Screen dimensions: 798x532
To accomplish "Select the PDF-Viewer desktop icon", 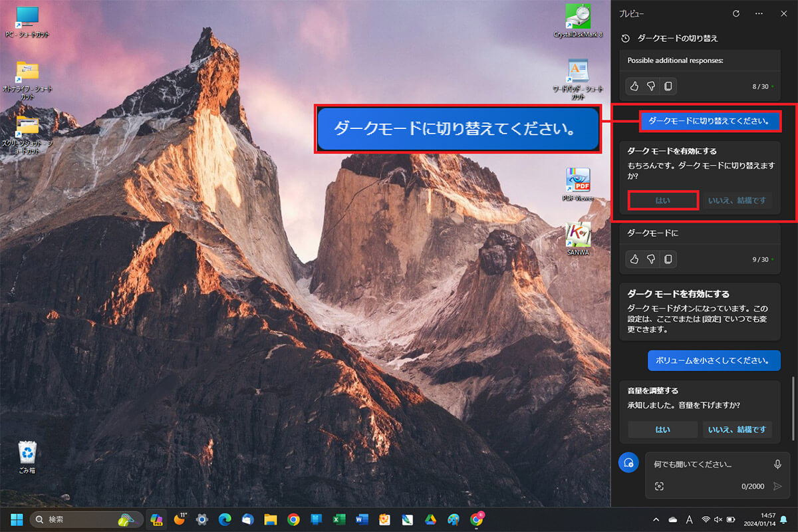I will [578, 184].
